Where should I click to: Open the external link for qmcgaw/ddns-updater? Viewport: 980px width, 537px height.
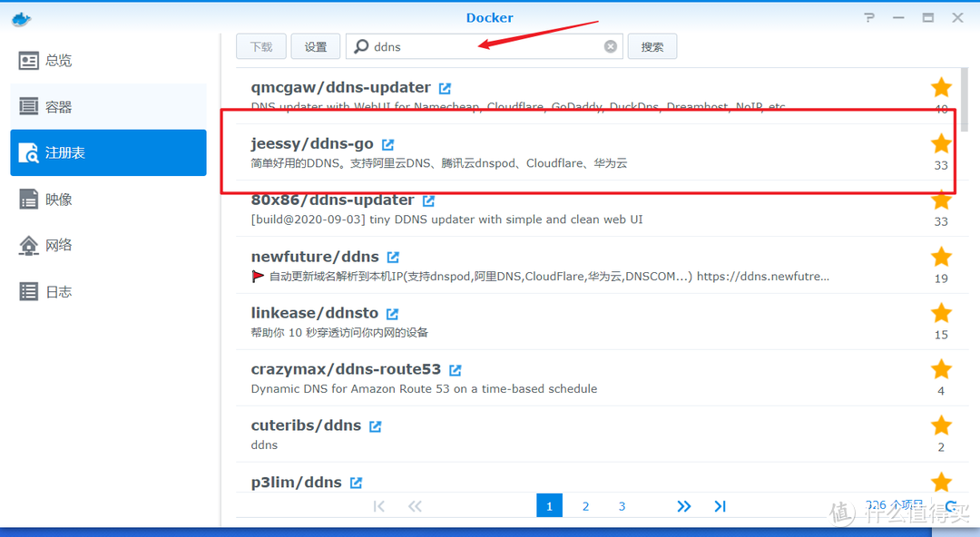445,88
